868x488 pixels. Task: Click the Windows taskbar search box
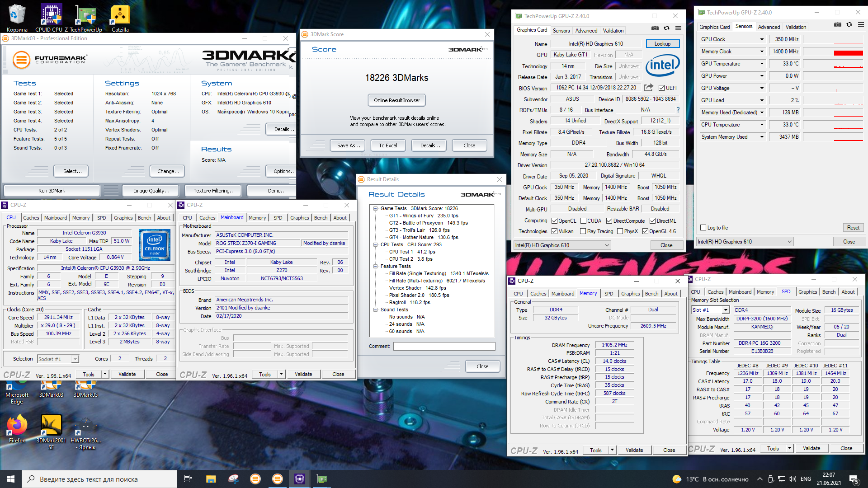click(99, 479)
